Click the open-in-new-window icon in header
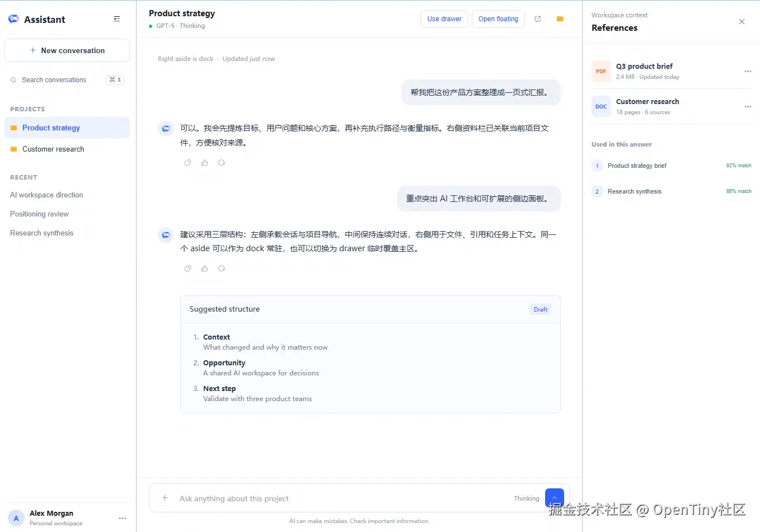Image resolution: width=760 pixels, height=532 pixels. [538, 19]
